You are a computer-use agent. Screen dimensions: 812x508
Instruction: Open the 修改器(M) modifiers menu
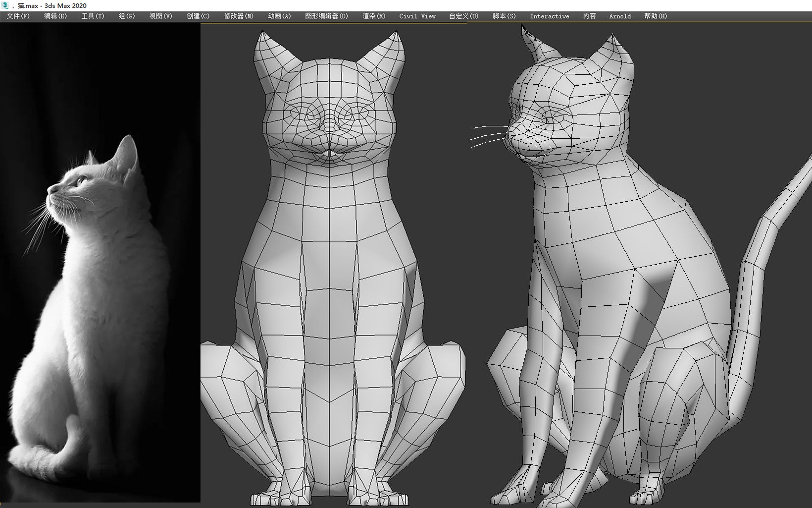click(239, 16)
